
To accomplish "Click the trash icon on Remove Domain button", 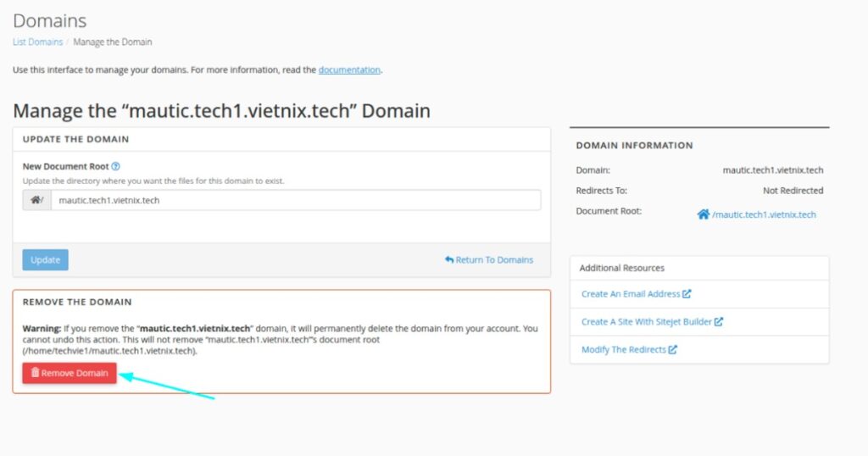I will (x=35, y=373).
